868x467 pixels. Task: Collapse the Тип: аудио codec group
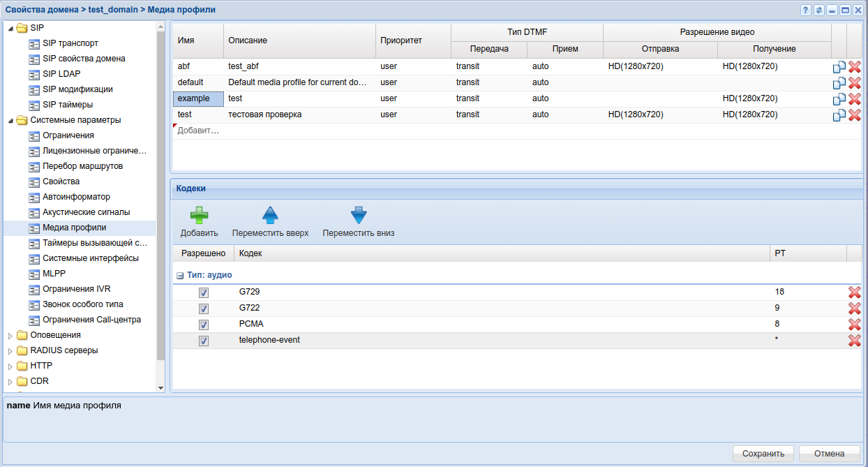click(180, 276)
